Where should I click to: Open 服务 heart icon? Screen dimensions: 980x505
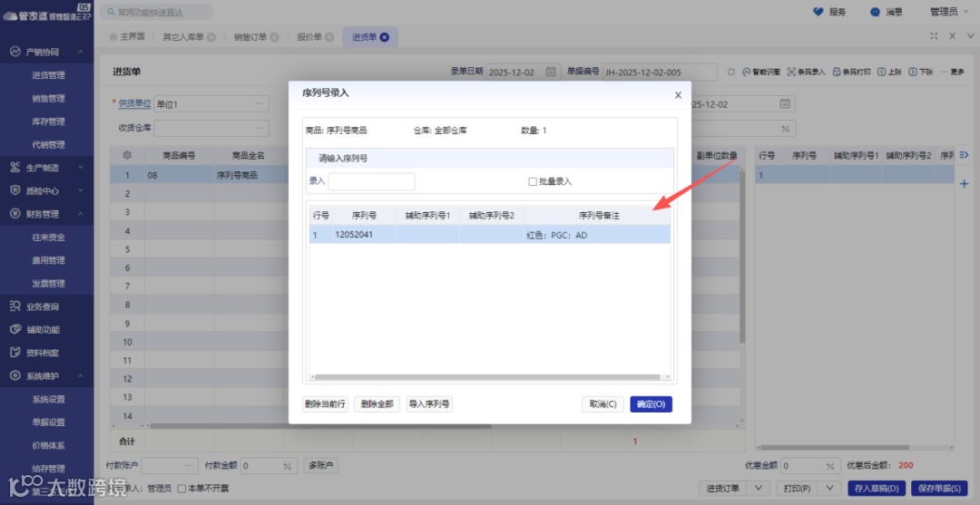point(818,12)
